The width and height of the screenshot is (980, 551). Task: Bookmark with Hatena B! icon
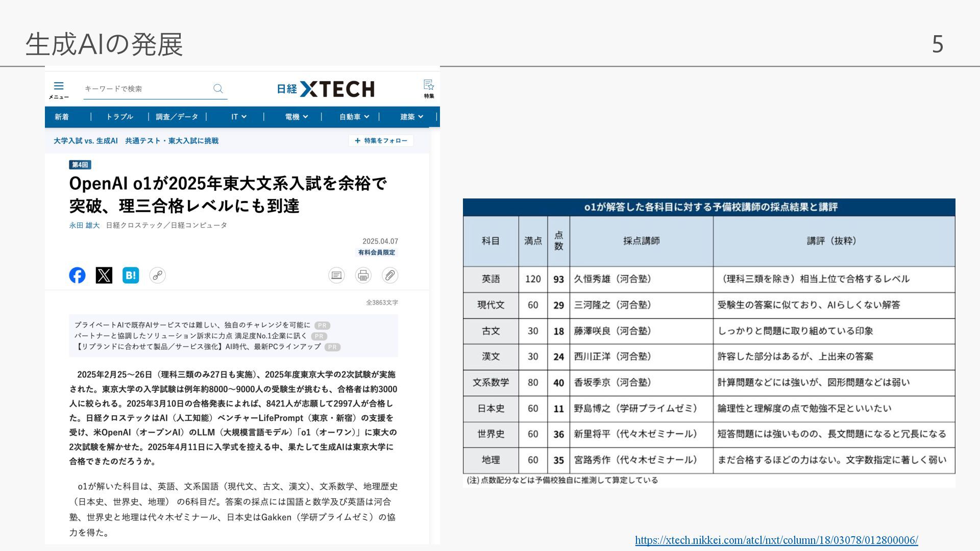coord(131,275)
